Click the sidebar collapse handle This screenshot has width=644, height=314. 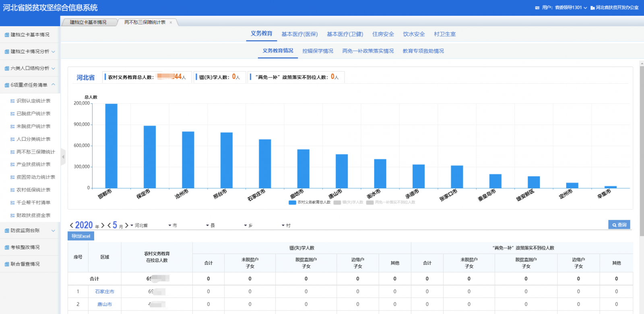pos(63,157)
